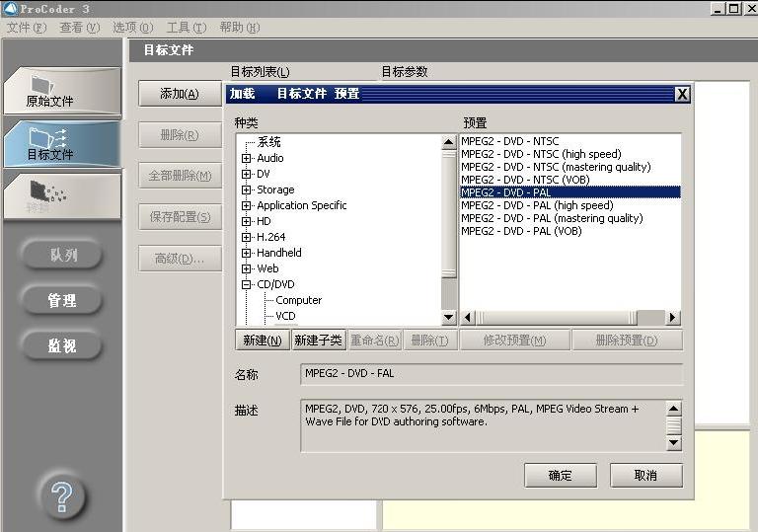
Task: Open the 管理 manage view
Action: [x=62, y=300]
